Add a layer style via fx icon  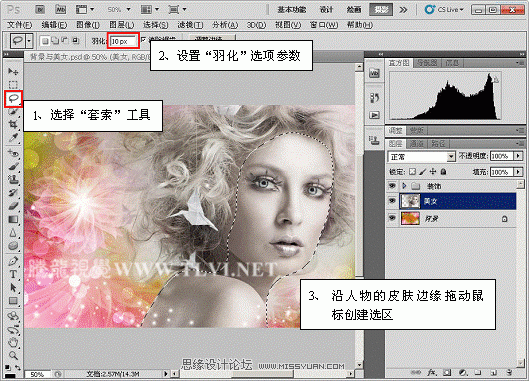[431, 373]
